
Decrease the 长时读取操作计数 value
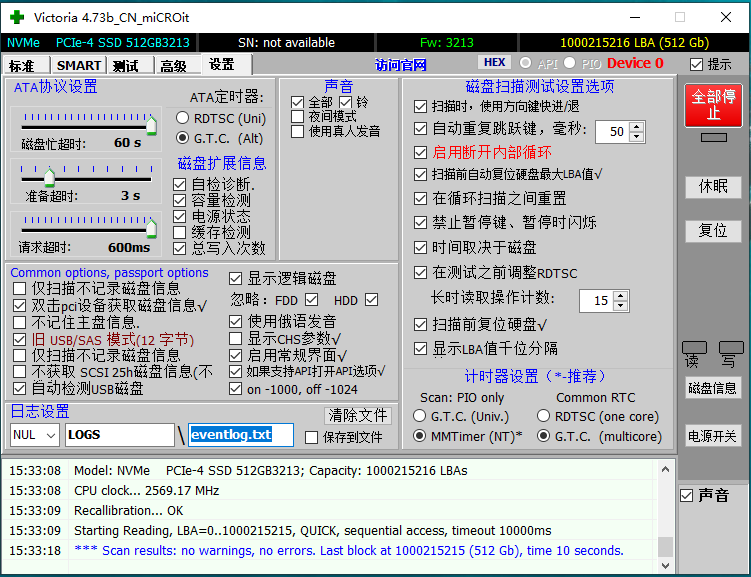pyautogui.click(x=621, y=305)
